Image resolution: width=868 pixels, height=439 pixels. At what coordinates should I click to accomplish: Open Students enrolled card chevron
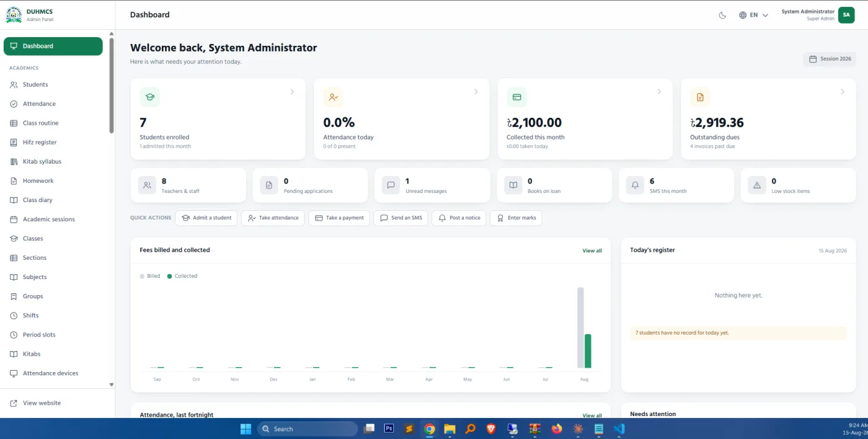tap(292, 92)
